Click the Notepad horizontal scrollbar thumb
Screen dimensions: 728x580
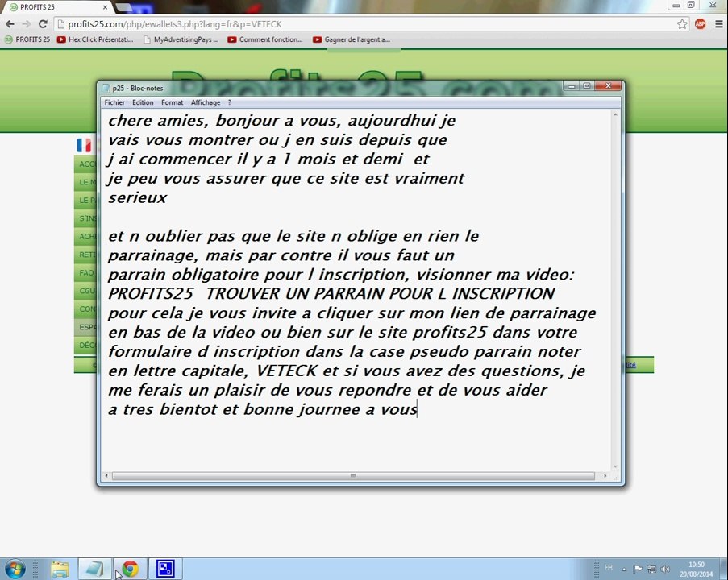[x=353, y=476]
